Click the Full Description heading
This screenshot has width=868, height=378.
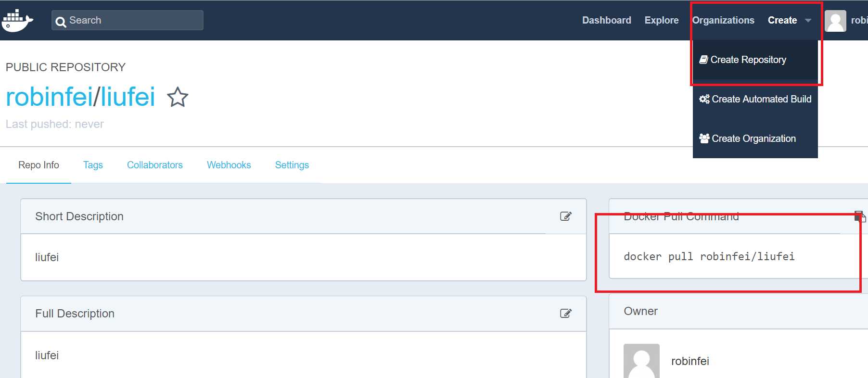coord(75,314)
